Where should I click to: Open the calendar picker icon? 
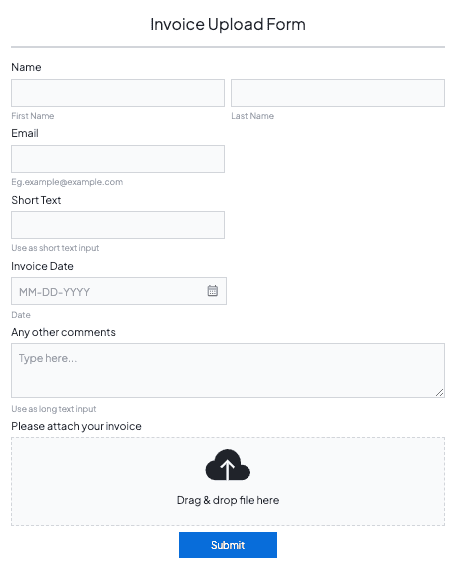tap(213, 291)
